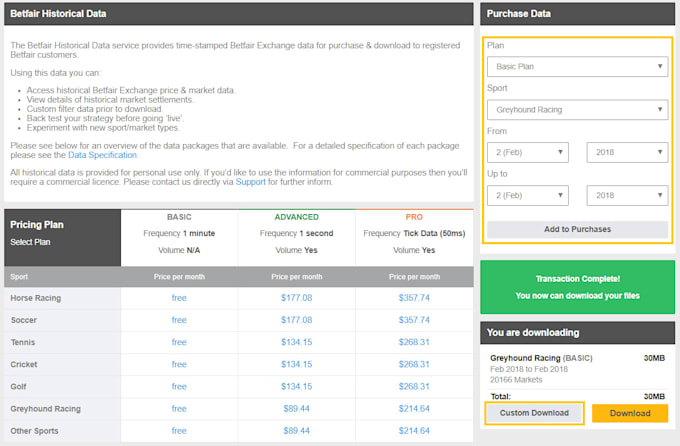This screenshot has width=680, height=446.
Task: Click free price for Tennis
Action: pyautogui.click(x=179, y=342)
